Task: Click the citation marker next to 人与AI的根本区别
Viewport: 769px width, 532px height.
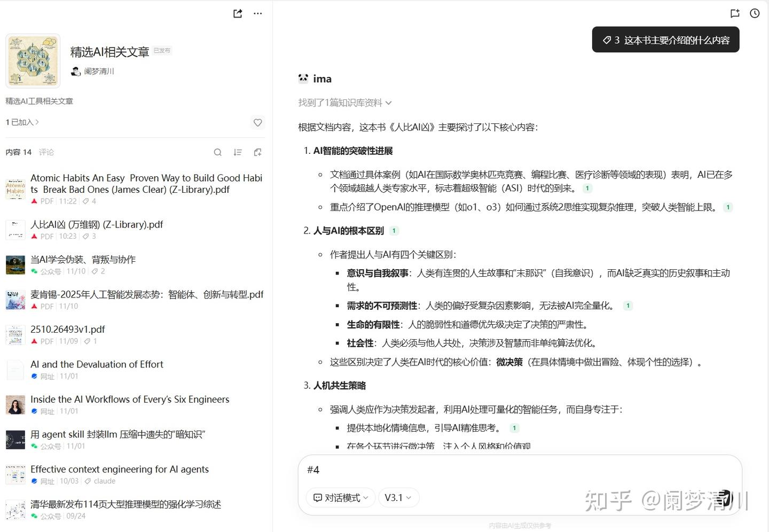Action: tap(394, 230)
